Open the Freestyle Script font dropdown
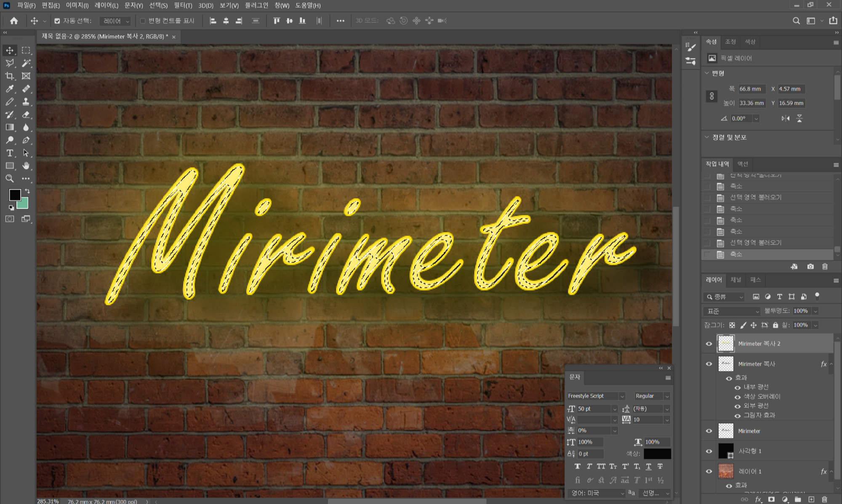 tap(622, 396)
